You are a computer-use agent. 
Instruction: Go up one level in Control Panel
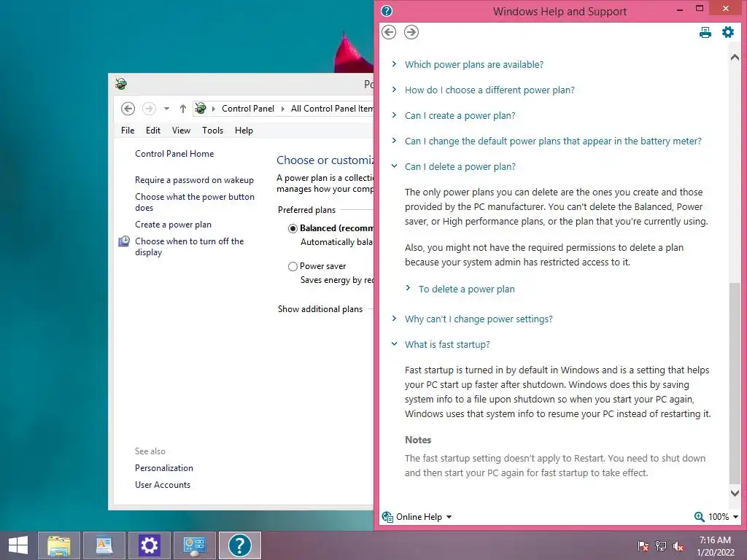[x=183, y=109]
